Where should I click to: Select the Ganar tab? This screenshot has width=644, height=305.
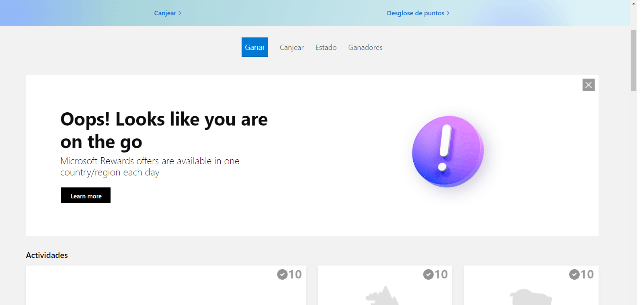click(x=255, y=47)
